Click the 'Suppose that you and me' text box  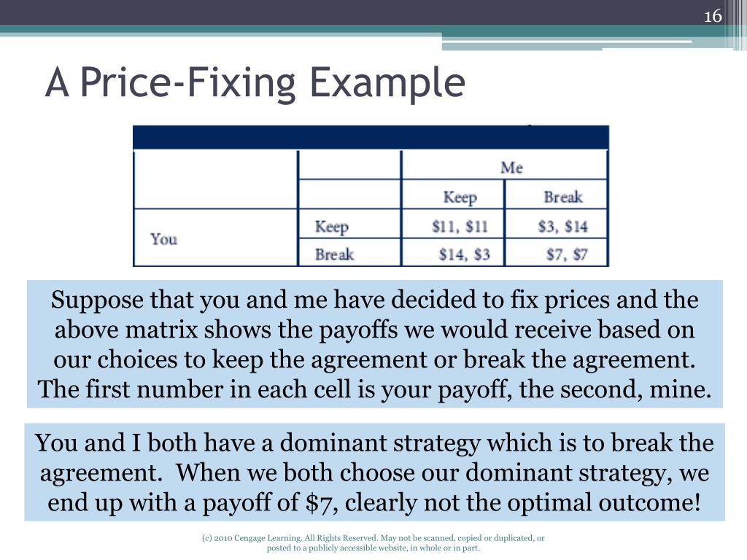click(374, 344)
